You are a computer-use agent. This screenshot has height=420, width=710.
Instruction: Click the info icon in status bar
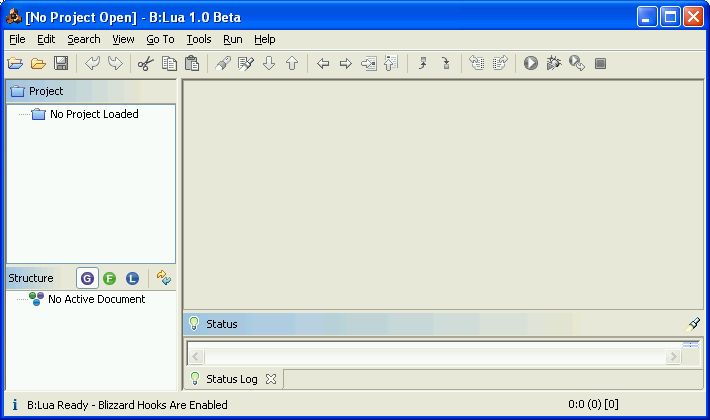[15, 404]
